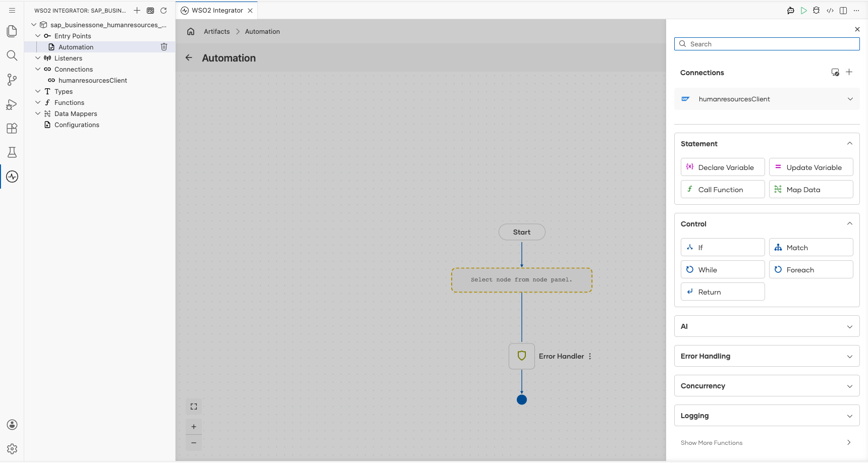This screenshot has width=868, height=463.
Task: Zoom in on the diagram canvas
Action: coord(194,427)
